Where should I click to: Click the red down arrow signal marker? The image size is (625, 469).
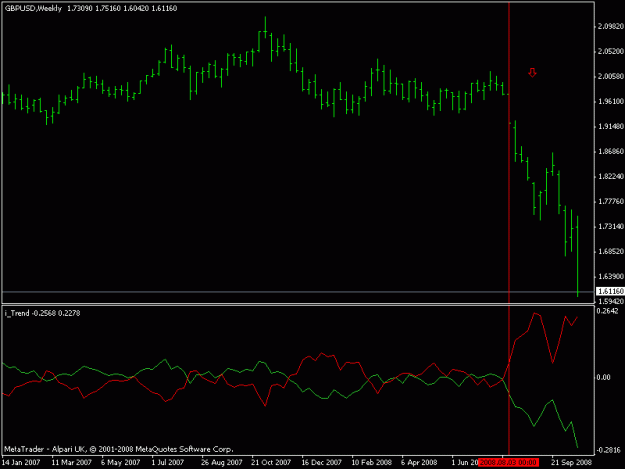(532, 73)
